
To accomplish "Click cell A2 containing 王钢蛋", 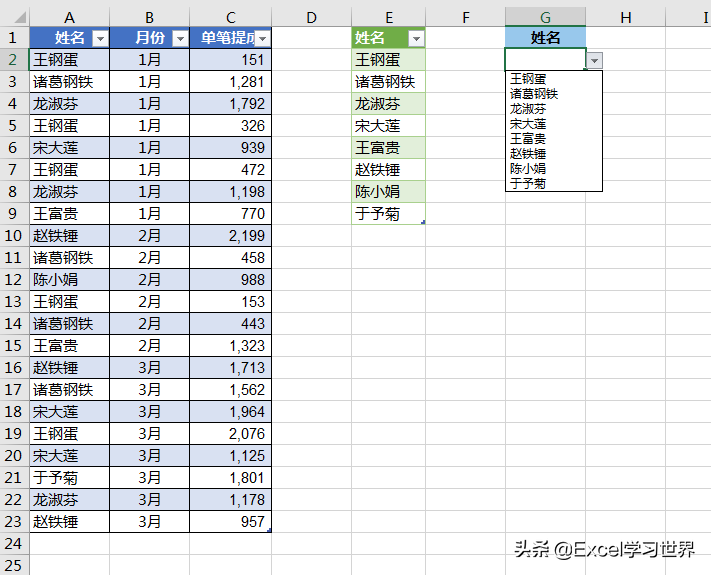I will point(69,60).
